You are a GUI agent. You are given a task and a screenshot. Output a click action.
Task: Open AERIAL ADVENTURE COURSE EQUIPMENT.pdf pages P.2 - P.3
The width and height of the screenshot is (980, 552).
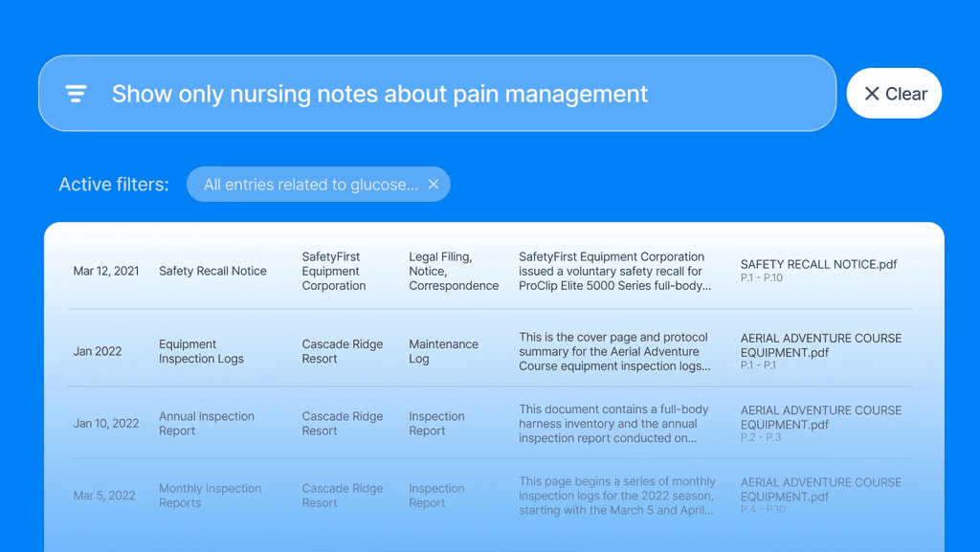pyautogui.click(x=821, y=423)
